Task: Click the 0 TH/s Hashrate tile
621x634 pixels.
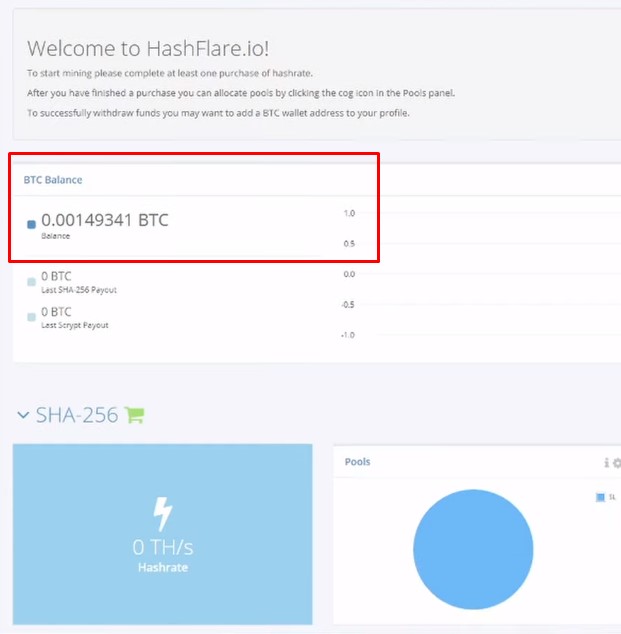Action: click(163, 534)
